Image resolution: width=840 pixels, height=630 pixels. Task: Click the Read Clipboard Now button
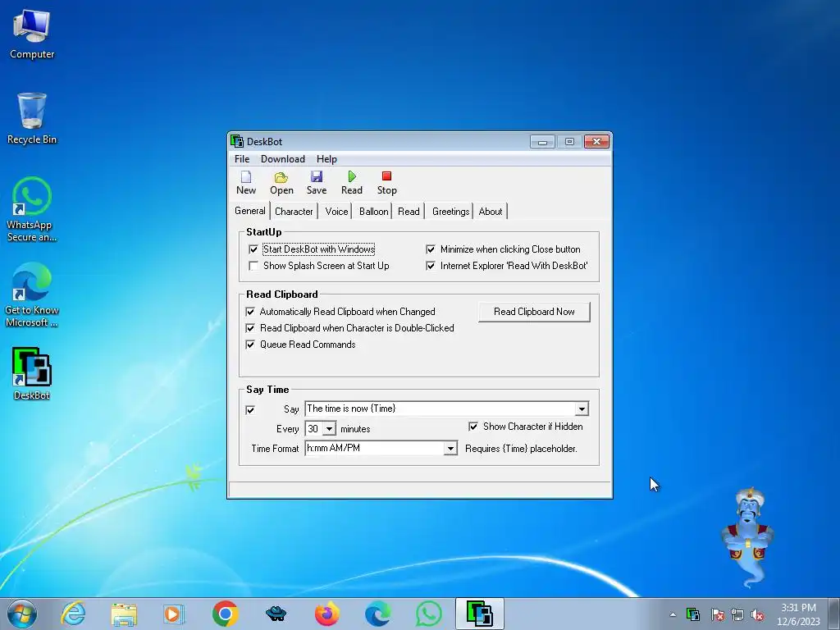point(534,312)
